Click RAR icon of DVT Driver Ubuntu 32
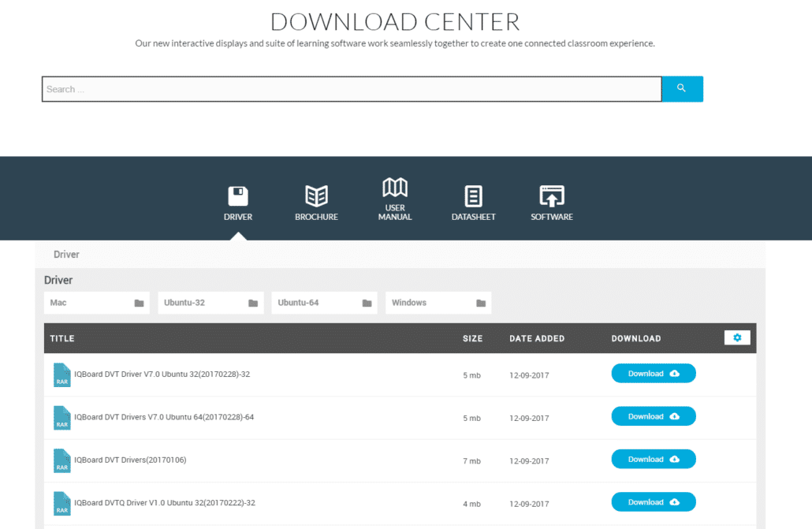 [61, 375]
